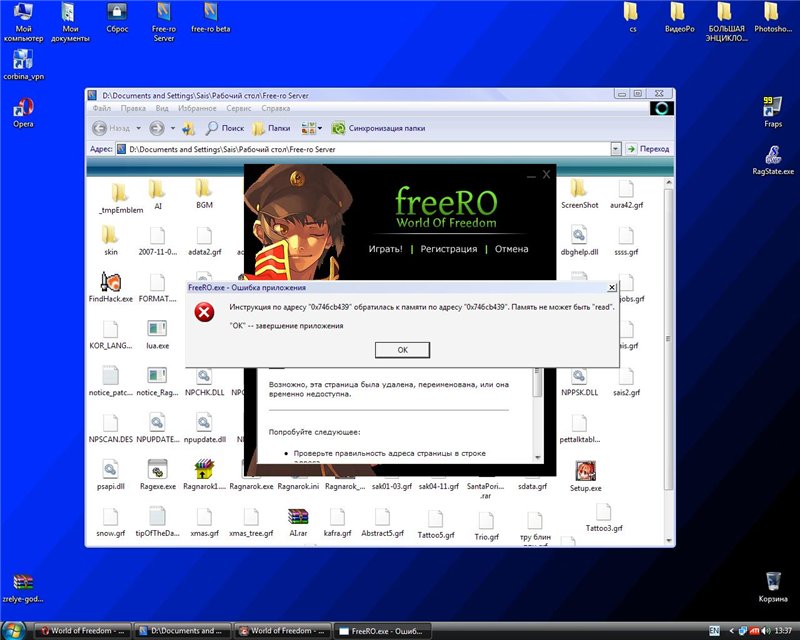Select the Ragnarok1 archive file icon

tap(204, 475)
